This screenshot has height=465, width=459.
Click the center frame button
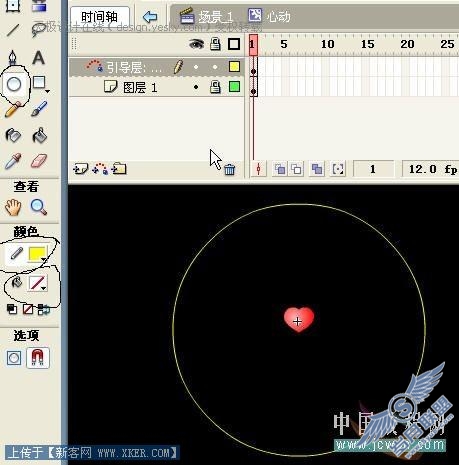coord(258,169)
